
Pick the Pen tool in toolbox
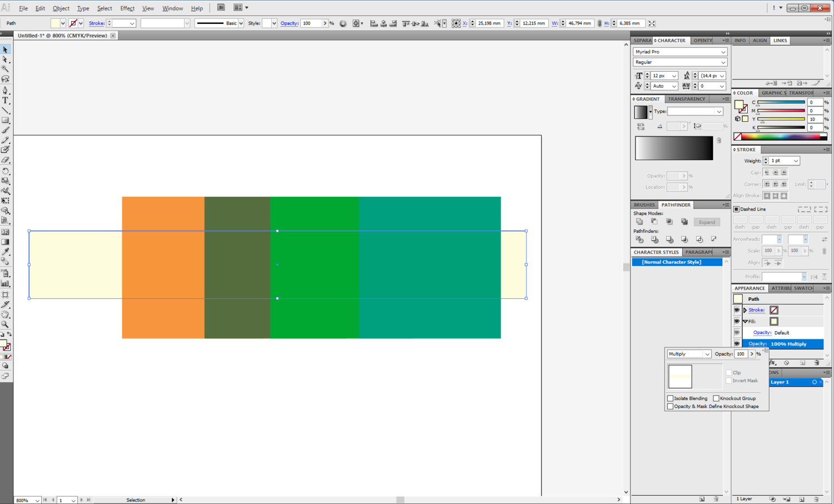6,91
